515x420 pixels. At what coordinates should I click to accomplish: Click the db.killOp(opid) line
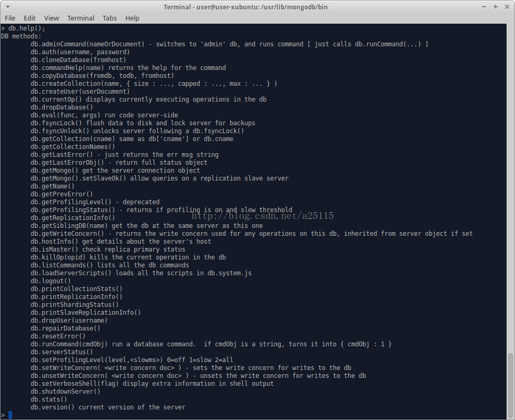(x=128, y=257)
